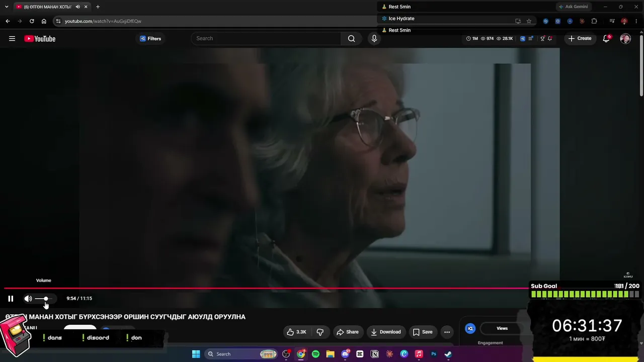644x362 pixels.
Task: Open the media control toolbar button
Action: point(612,21)
